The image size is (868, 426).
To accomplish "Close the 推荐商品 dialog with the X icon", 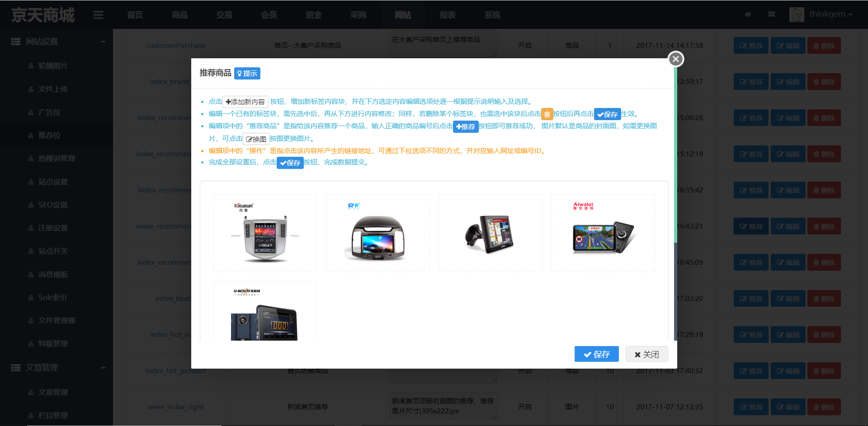I will (675, 59).
